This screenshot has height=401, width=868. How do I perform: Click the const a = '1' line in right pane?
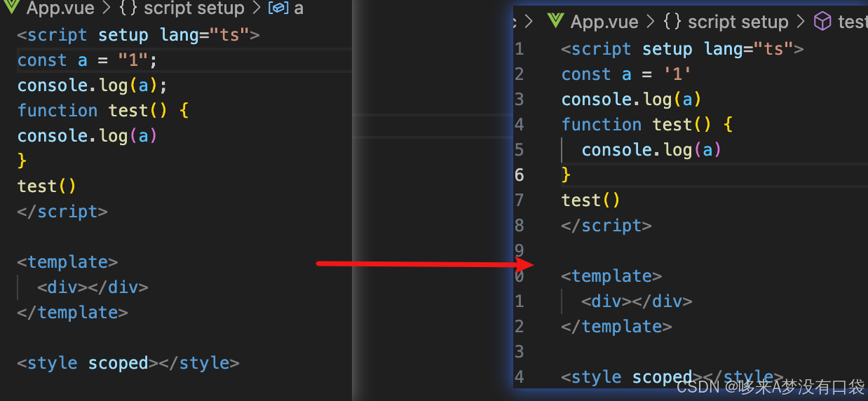627,74
